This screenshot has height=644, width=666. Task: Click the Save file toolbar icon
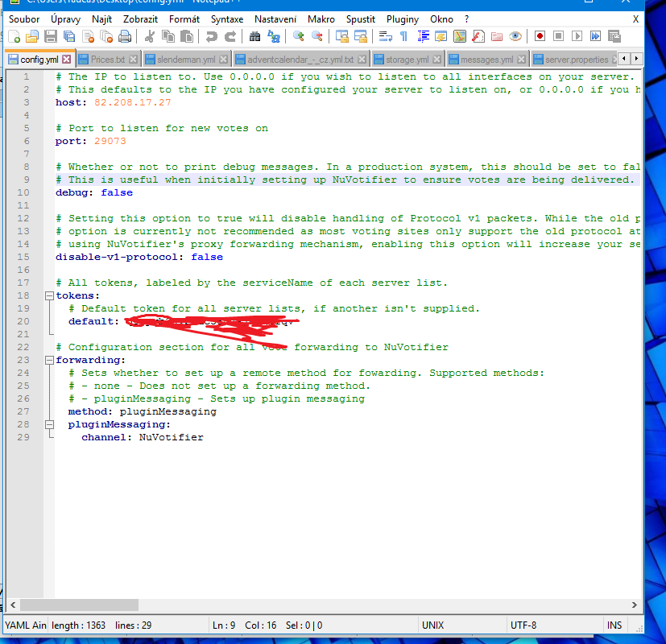[51, 36]
